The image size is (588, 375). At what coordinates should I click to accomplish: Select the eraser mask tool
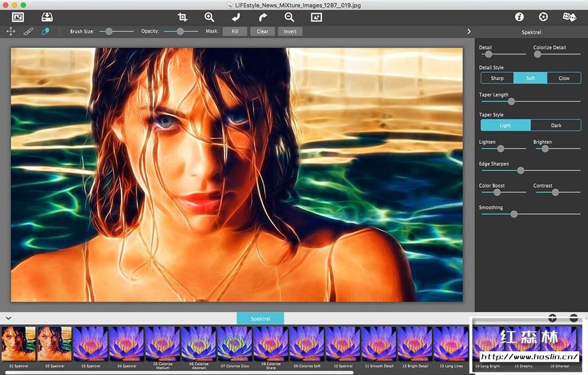click(x=45, y=31)
